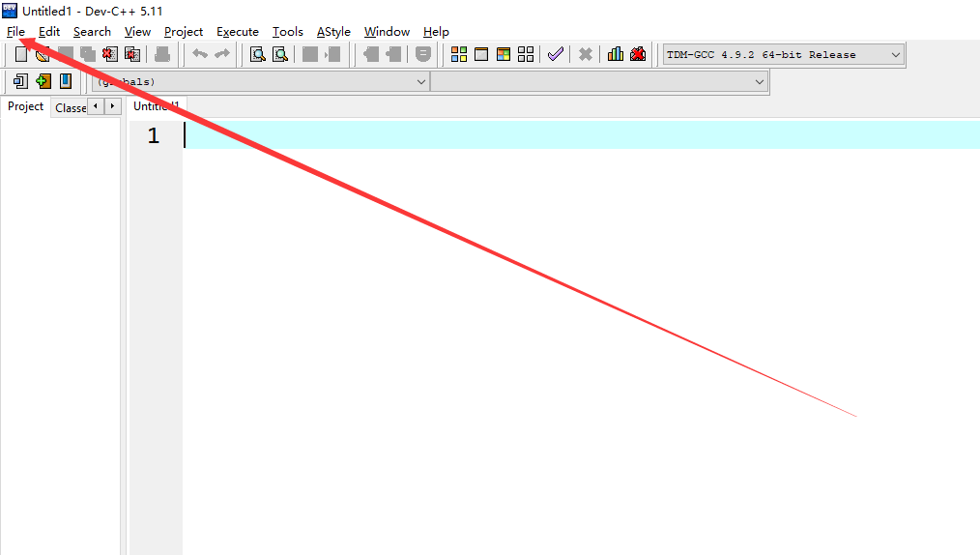Open the Search menu
This screenshot has height=555, width=980.
(92, 32)
